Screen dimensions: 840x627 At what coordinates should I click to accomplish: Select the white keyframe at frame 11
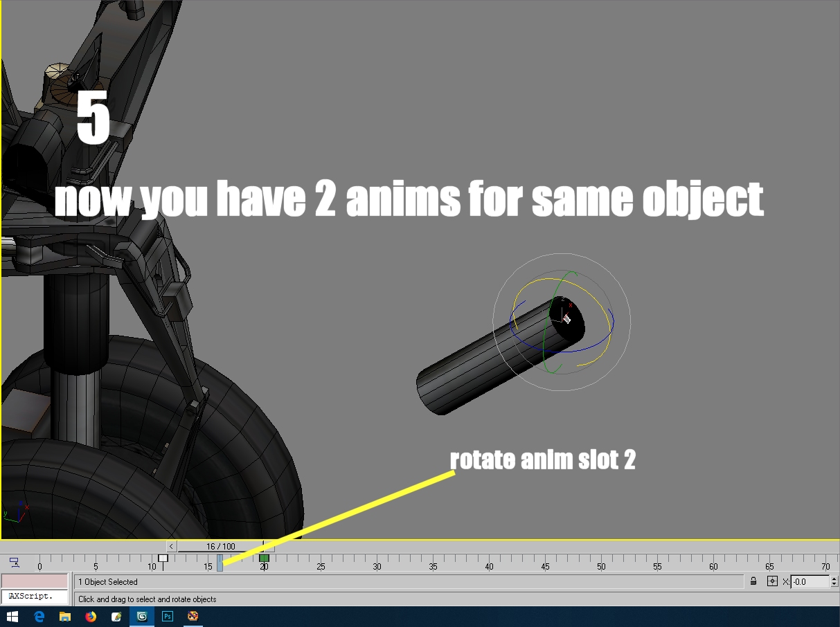click(163, 558)
